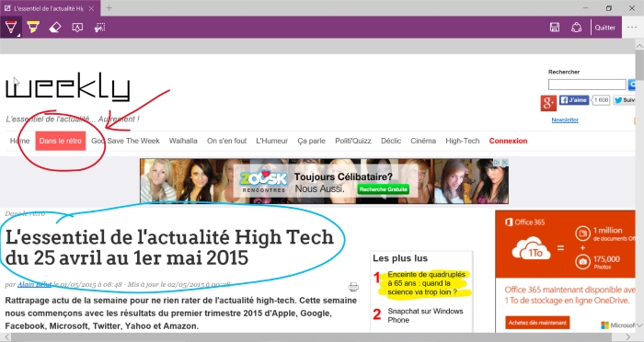Open God Save The Week section
This screenshot has height=342, width=644.
(125, 141)
